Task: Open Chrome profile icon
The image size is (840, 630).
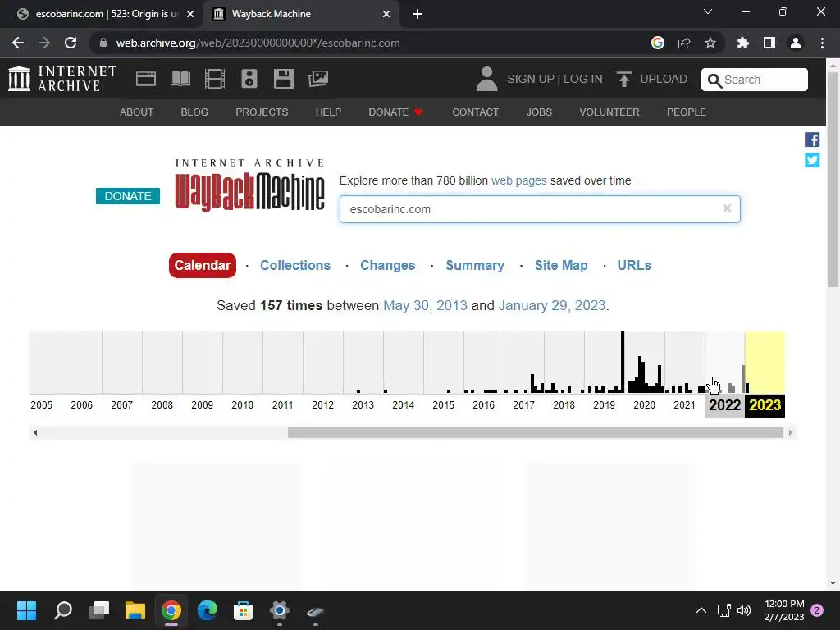Action: coord(796,43)
